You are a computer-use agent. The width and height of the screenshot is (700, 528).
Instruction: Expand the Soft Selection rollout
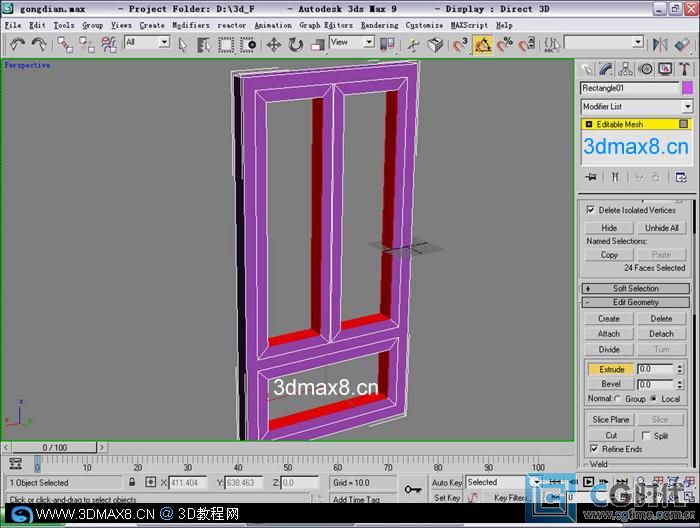point(636,288)
